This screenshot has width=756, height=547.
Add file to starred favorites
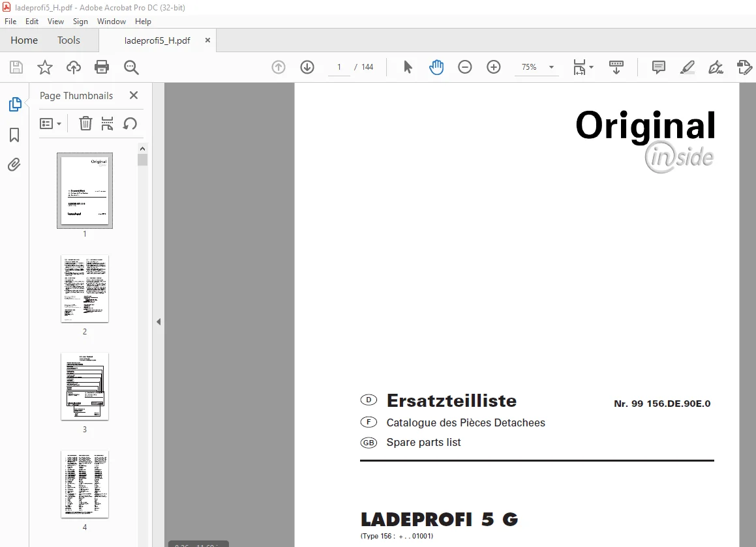coord(45,67)
